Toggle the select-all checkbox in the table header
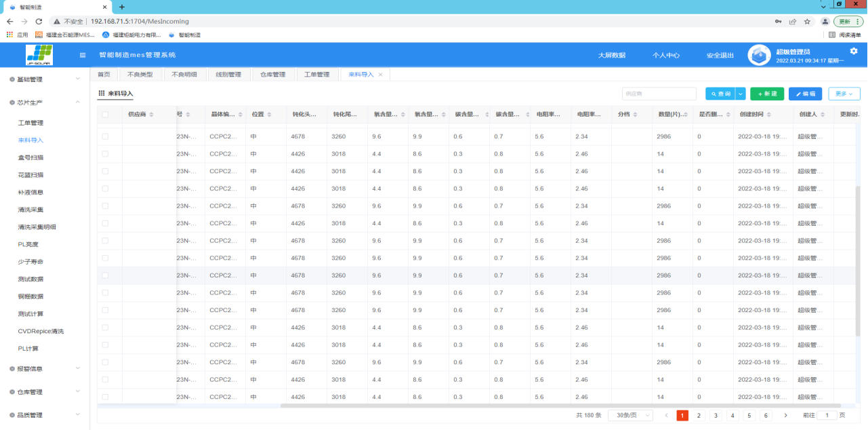Image resolution: width=868 pixels, height=430 pixels. click(x=105, y=115)
